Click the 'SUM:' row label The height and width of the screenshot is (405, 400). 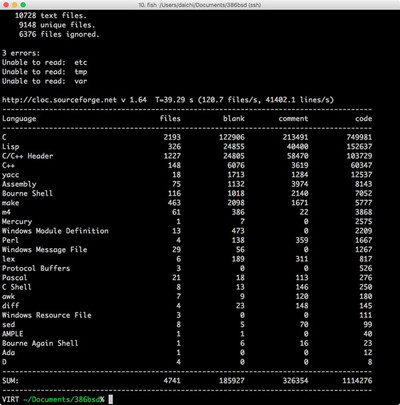[x=10, y=380]
